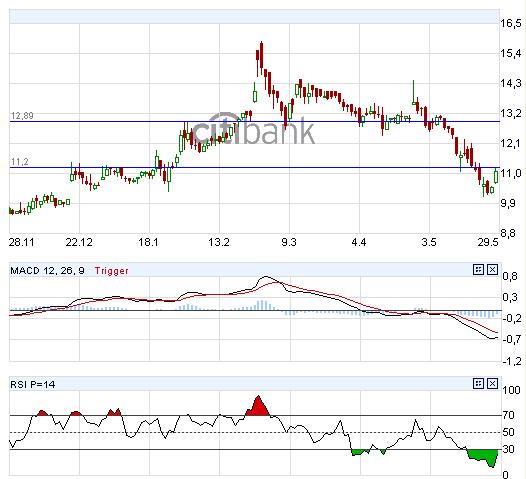
Task: Select the 22.12 date axis label
Action: click(79, 242)
